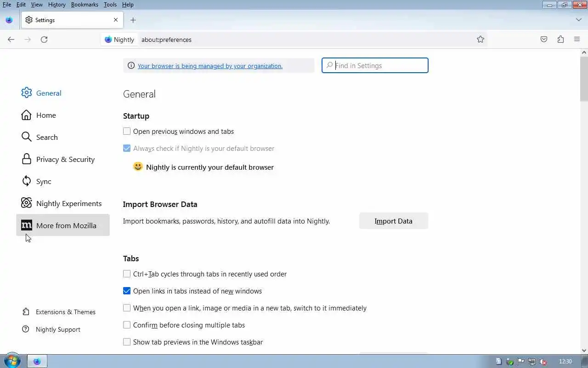The height and width of the screenshot is (368, 588).
Task: Open a new tab with the plus button
Action: (x=133, y=20)
